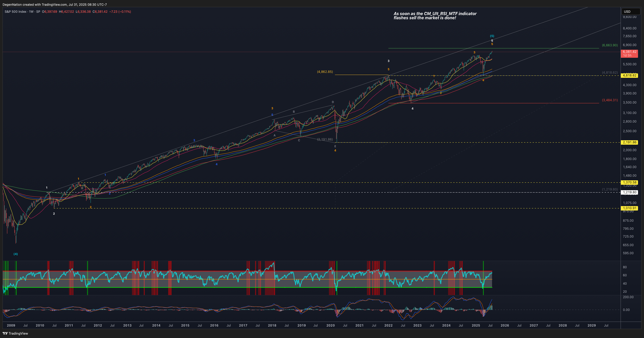Image resolution: width=644 pixels, height=338 pixels.
Task: Click the MACD scale value 0.00
Action: point(626,310)
